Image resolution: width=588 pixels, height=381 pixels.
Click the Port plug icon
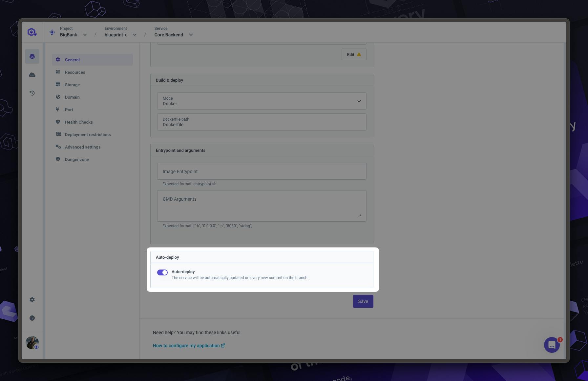(58, 109)
